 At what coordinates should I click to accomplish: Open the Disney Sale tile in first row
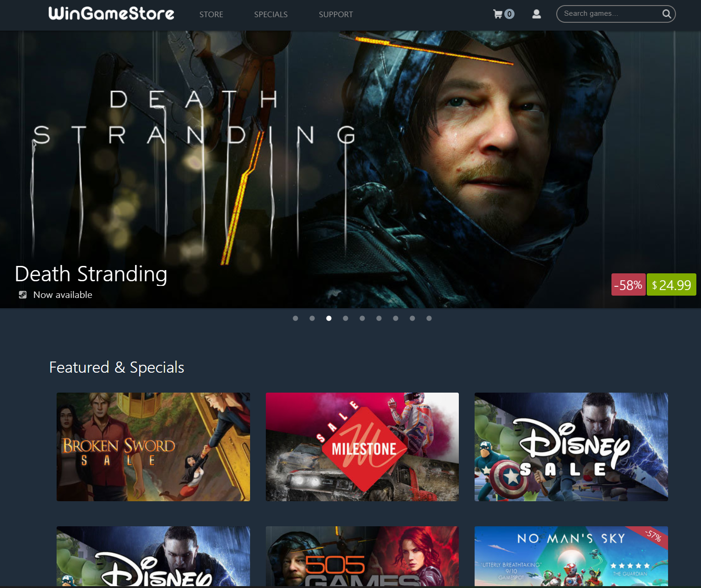[571, 447]
